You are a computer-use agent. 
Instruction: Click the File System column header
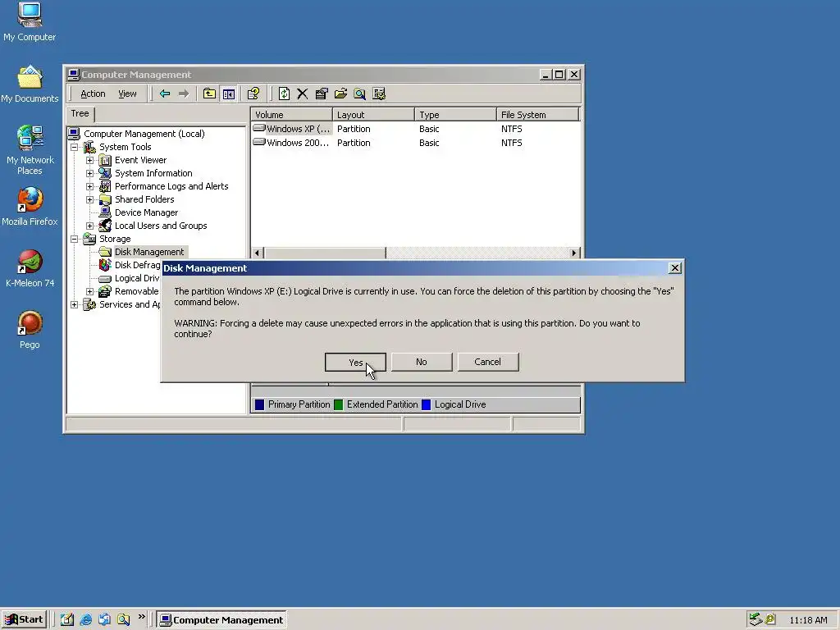click(x=538, y=115)
